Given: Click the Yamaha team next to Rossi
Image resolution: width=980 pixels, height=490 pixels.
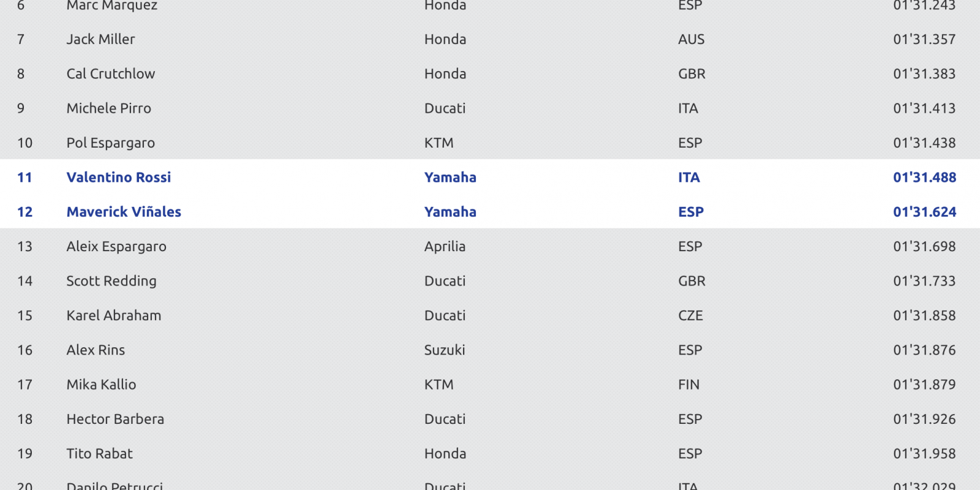Looking at the screenshot, I should pos(450,177).
